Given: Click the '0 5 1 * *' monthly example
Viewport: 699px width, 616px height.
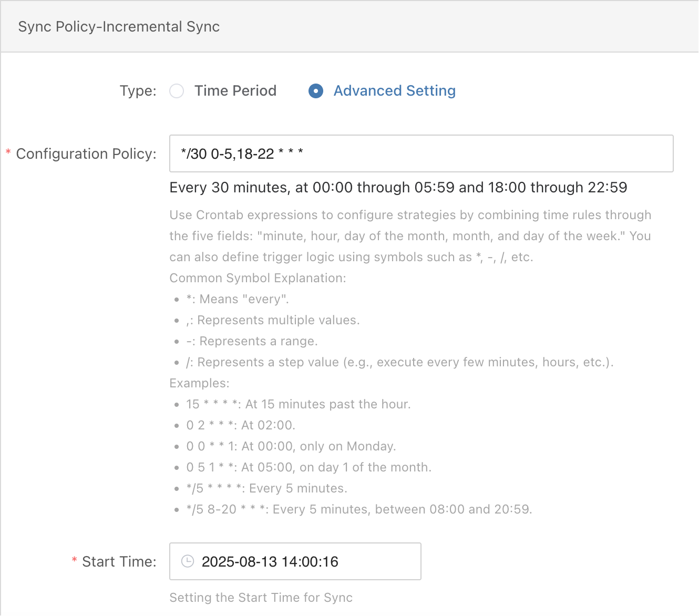Looking at the screenshot, I should point(309,467).
